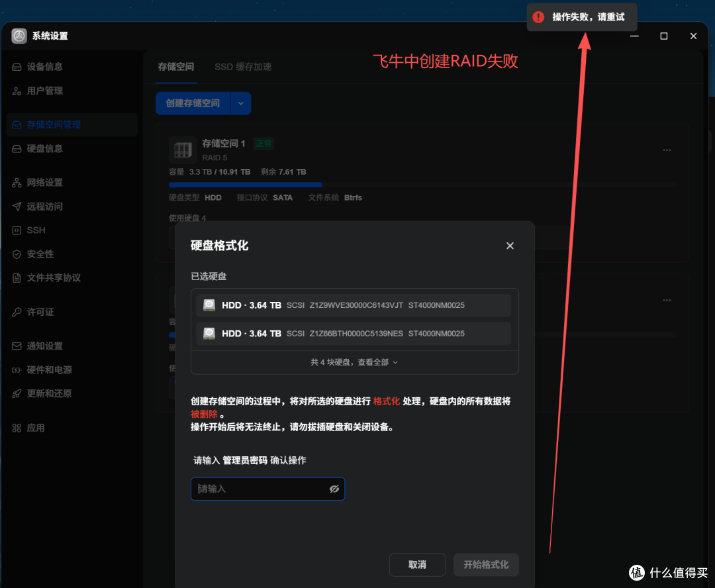Viewport: 715px width, 588px height.
Task: Click the 设备信息 sidebar icon
Action: tap(17, 67)
